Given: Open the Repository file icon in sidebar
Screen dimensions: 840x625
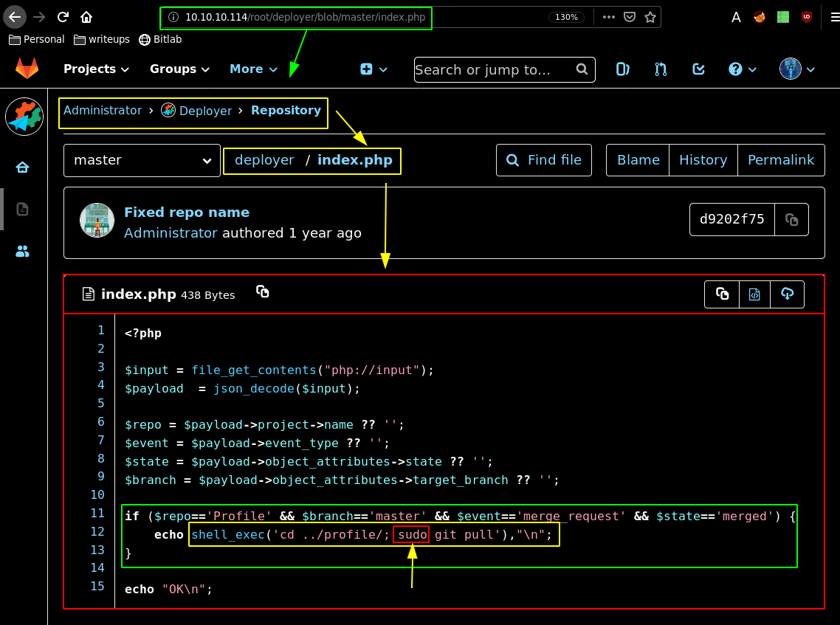Looking at the screenshot, I should click(22, 209).
